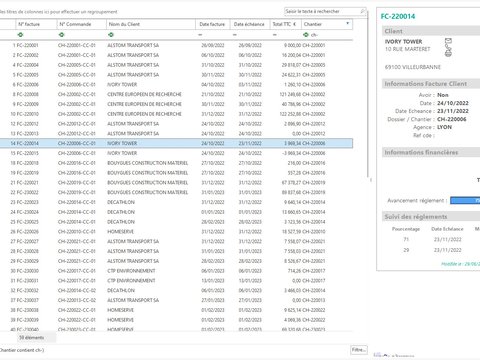Click the envelope email icon beside IVORY TOWER
480x360 pixels.
[x=448, y=41]
